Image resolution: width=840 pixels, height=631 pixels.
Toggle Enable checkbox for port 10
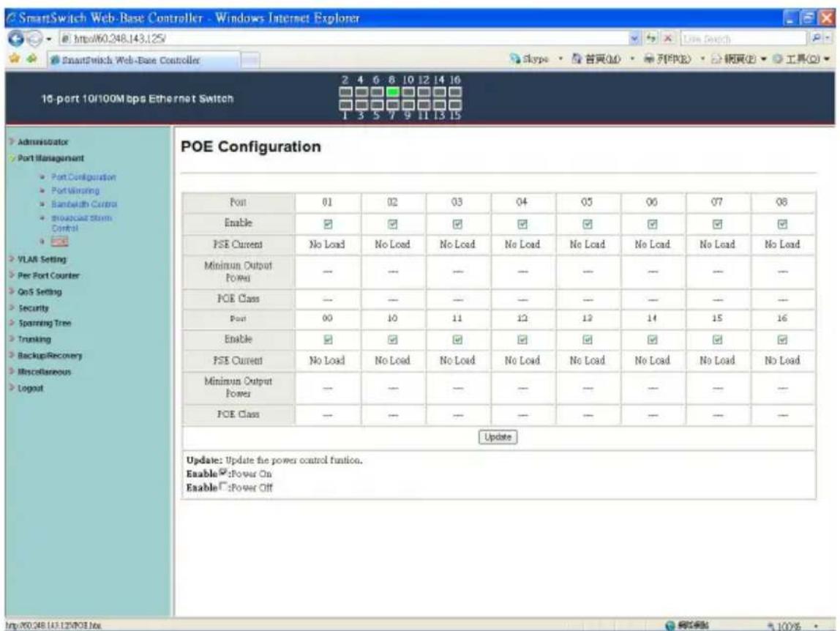pos(392,340)
